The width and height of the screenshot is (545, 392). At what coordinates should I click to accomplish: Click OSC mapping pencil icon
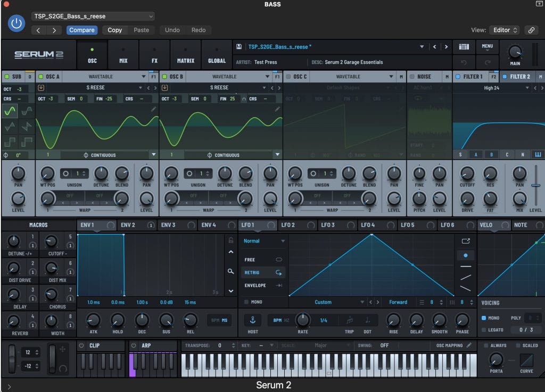pyautogui.click(x=469, y=345)
